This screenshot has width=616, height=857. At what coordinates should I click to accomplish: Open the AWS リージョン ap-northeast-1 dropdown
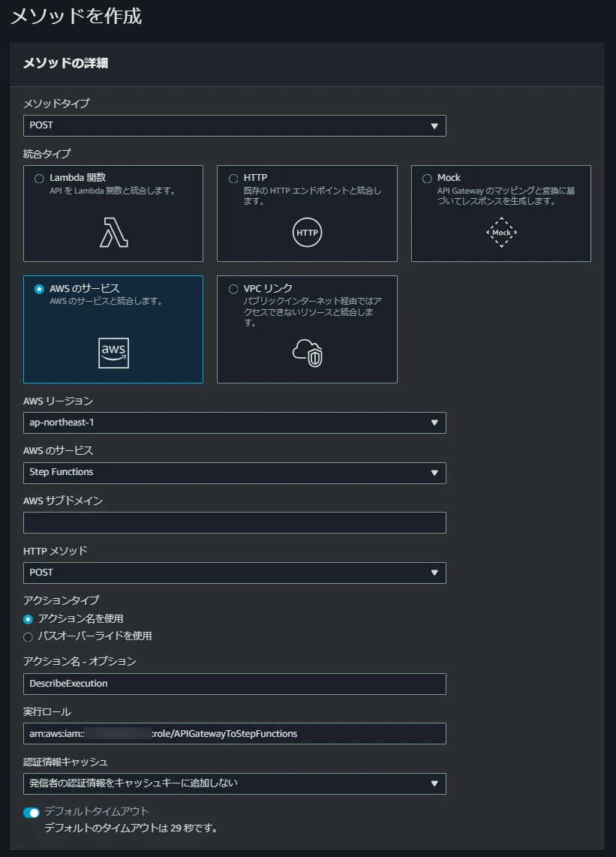235,422
